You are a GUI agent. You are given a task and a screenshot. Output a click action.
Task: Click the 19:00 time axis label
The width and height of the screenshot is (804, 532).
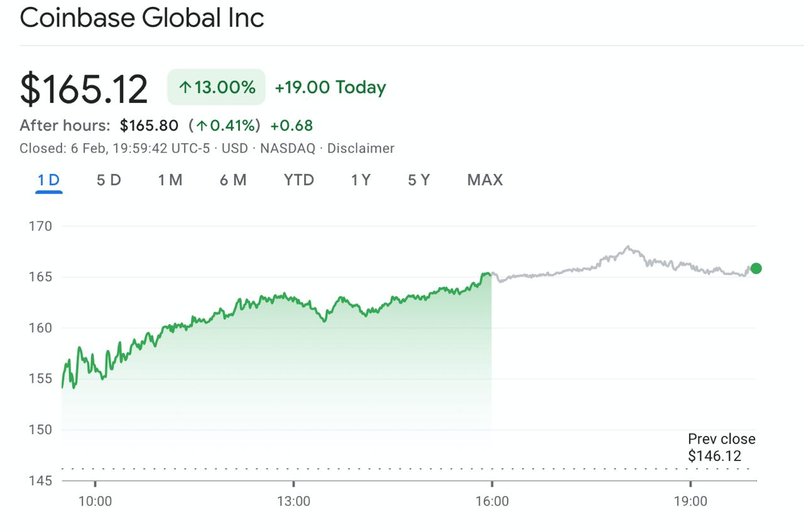[690, 501]
